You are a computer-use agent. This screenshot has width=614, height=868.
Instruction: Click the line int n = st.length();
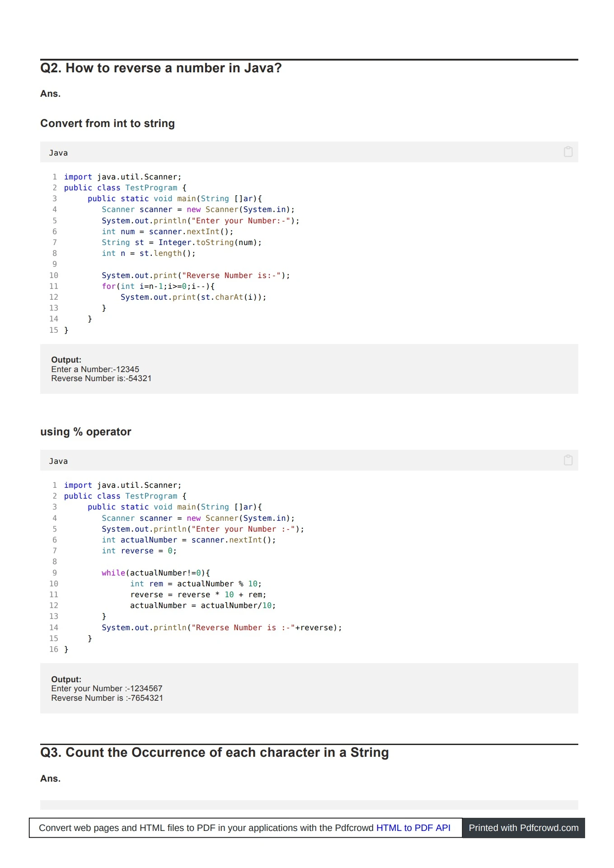(x=149, y=253)
